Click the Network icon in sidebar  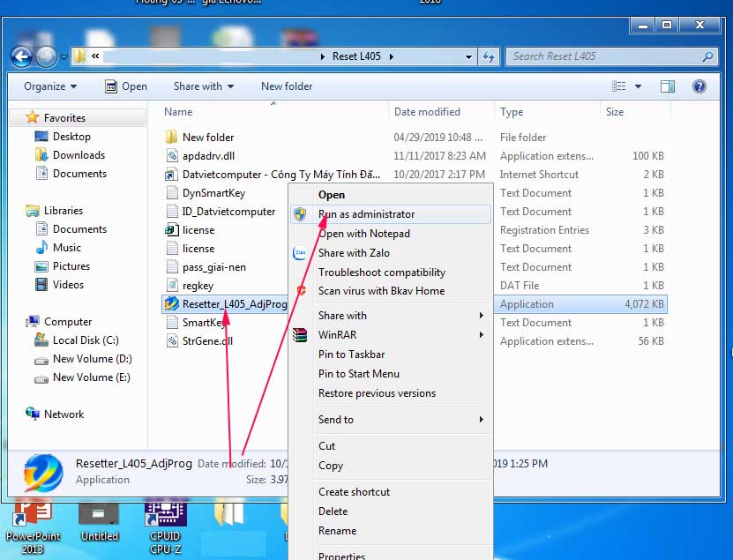(33, 414)
